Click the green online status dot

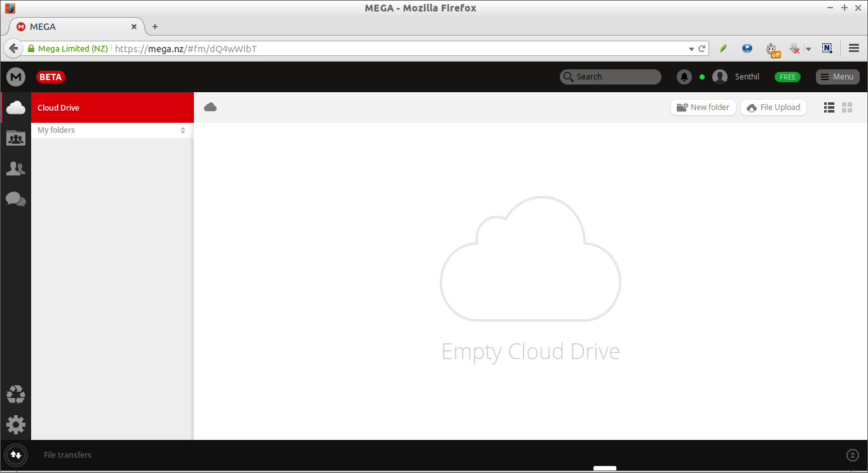[x=702, y=77]
